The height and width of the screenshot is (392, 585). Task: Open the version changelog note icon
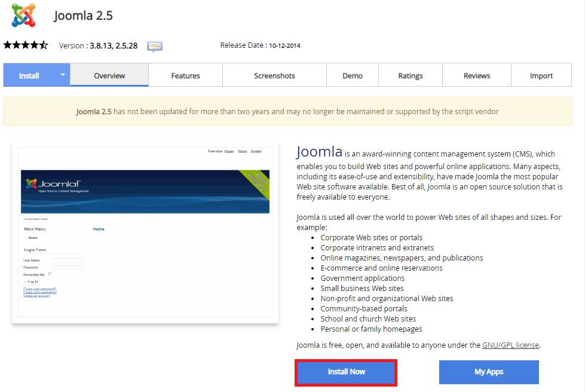coord(155,46)
